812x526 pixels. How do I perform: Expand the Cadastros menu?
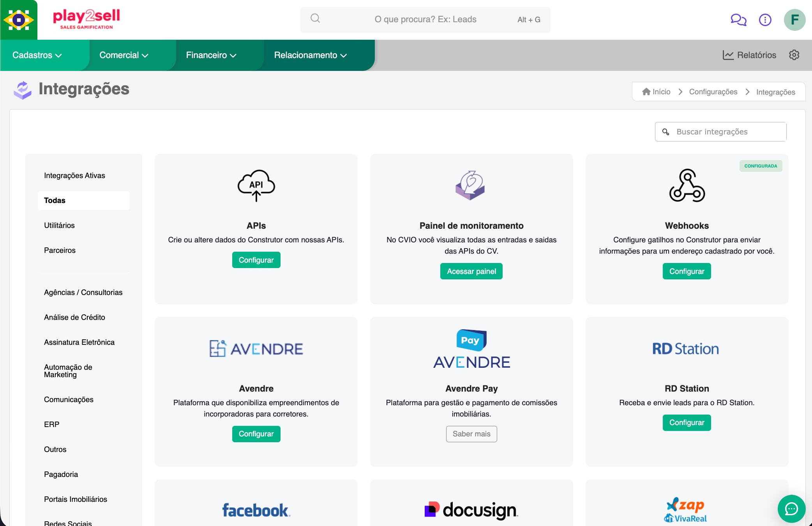click(37, 55)
